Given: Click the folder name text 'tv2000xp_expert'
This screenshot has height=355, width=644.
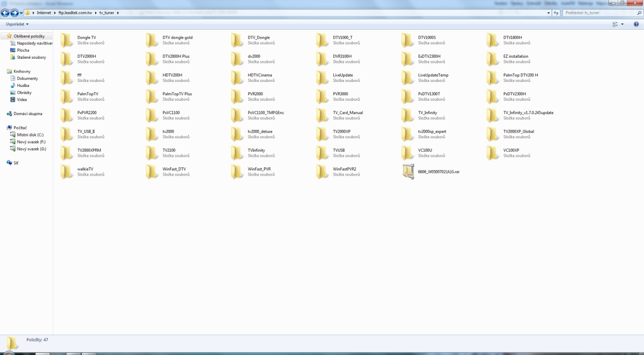Looking at the screenshot, I should tap(432, 132).
